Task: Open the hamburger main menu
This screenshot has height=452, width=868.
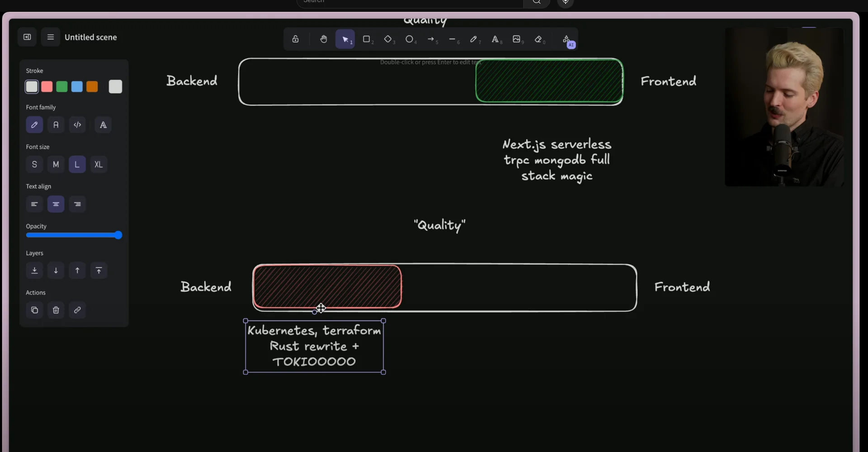Action: 51,37
